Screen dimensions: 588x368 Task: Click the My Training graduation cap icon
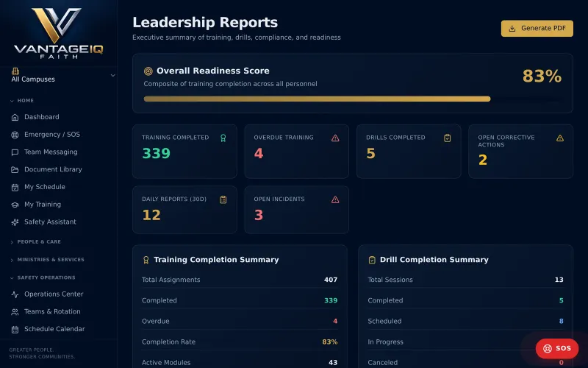[x=15, y=205]
